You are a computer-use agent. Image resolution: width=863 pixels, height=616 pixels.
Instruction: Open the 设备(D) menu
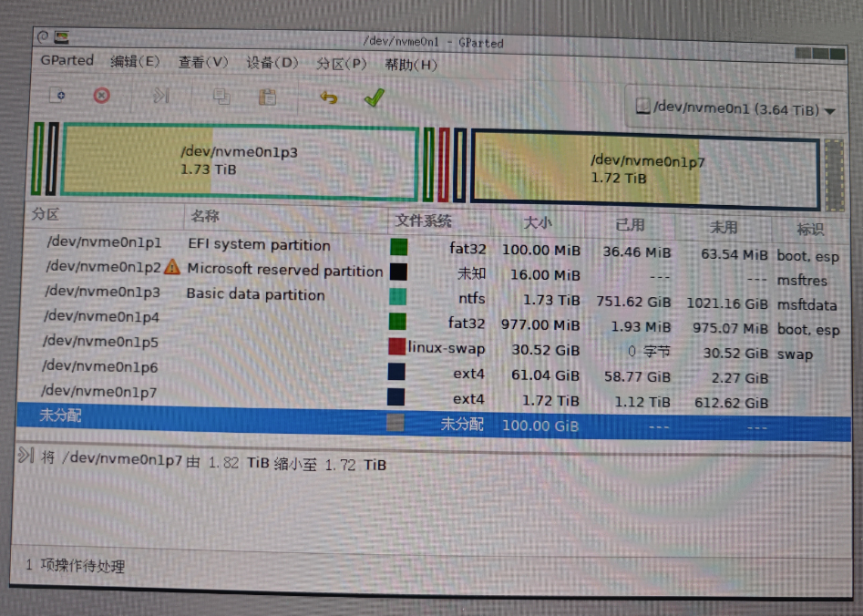tap(272, 63)
